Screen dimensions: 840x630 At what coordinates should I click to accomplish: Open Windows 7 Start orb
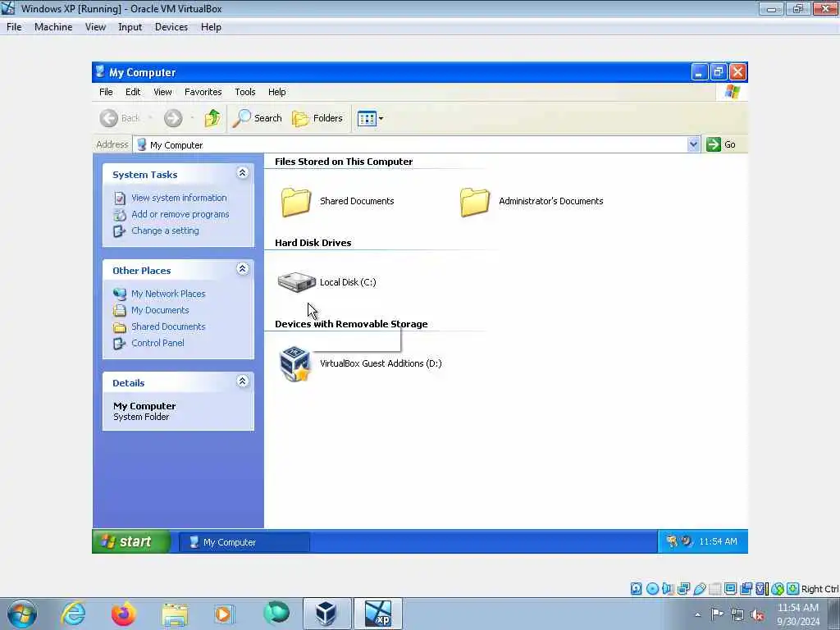[x=22, y=614]
